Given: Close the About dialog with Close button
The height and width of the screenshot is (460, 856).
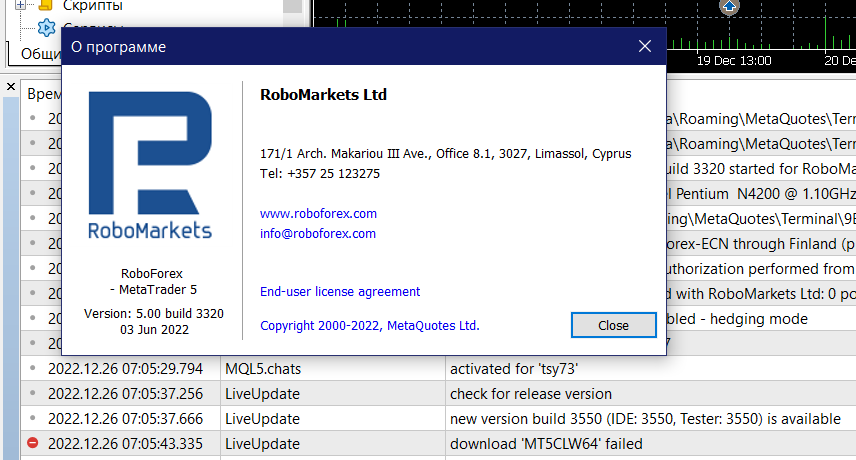Looking at the screenshot, I should (x=614, y=325).
